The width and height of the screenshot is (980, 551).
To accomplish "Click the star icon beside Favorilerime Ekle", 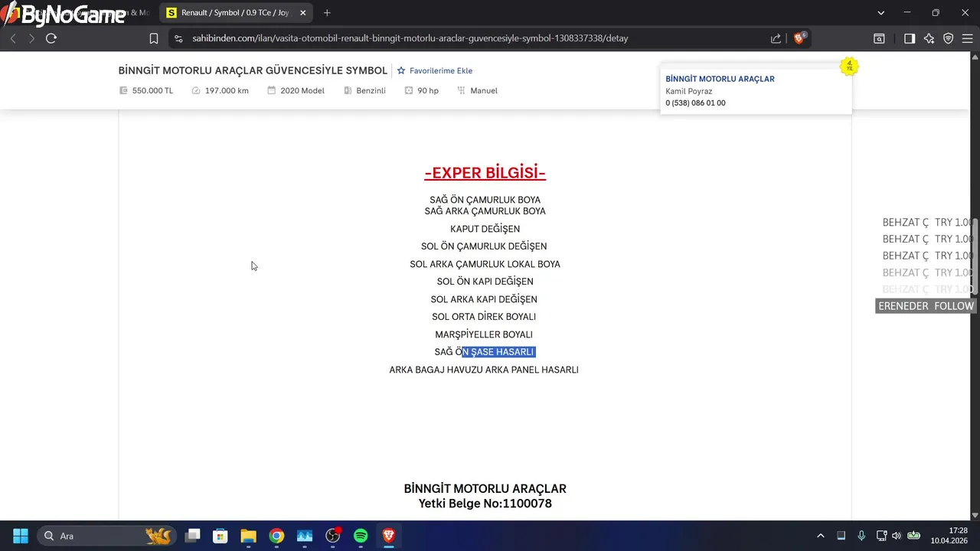I will click(x=400, y=70).
